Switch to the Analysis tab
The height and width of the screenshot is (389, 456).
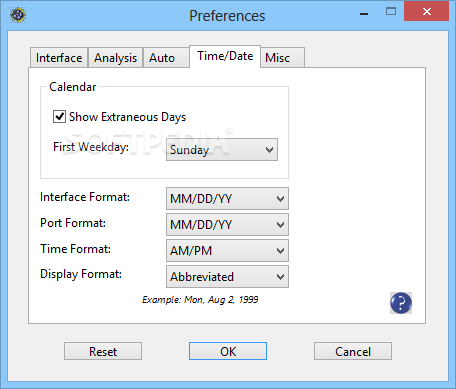(x=115, y=58)
